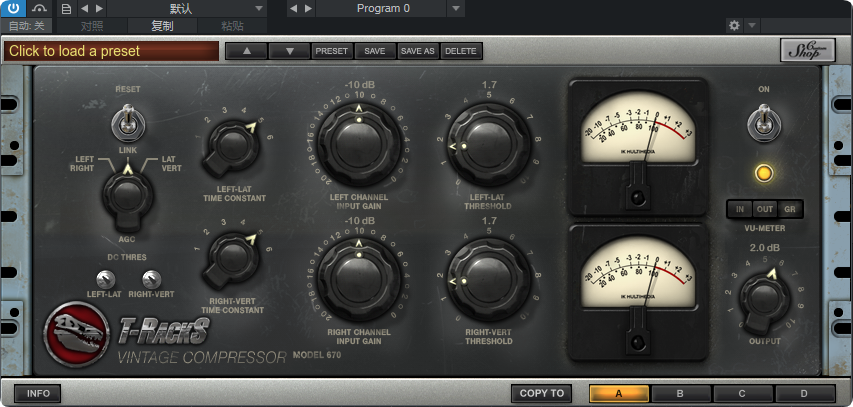This screenshot has height=407, width=853.
Task: Click the OUTPUT knob
Action: [764, 299]
